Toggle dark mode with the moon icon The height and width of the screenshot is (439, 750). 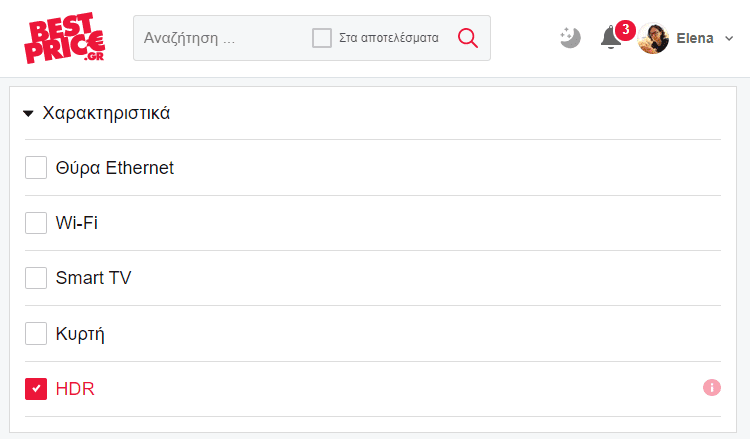pyautogui.click(x=570, y=38)
